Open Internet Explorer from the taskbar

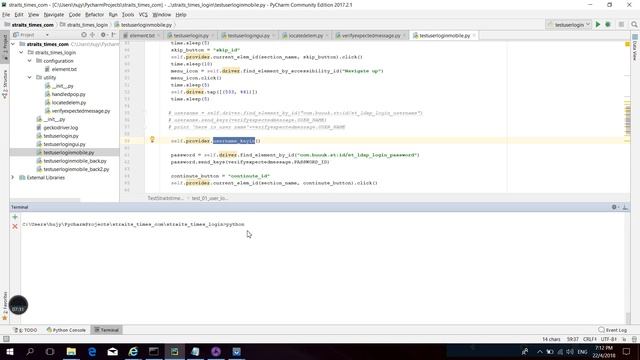tap(133, 351)
